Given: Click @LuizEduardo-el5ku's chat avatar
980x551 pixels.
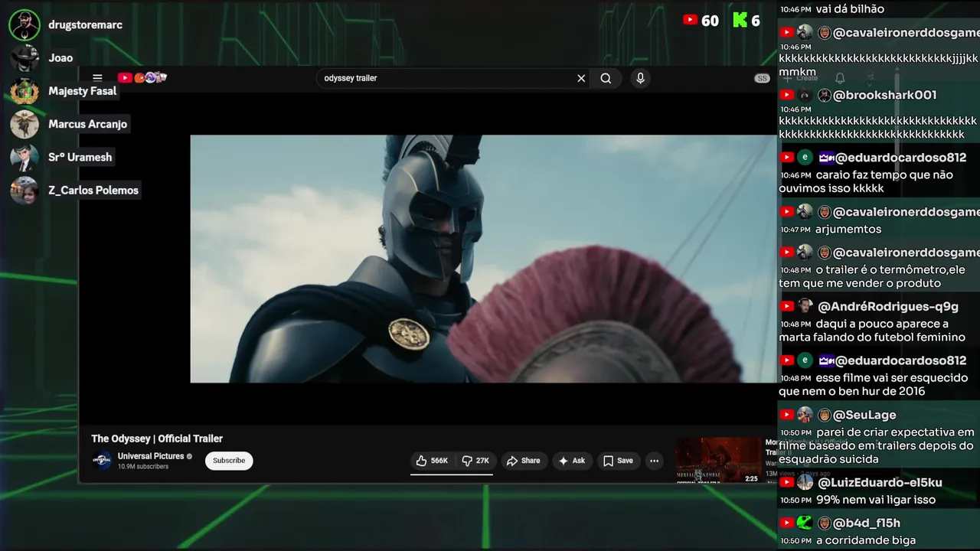Looking at the screenshot, I should click(x=805, y=482).
